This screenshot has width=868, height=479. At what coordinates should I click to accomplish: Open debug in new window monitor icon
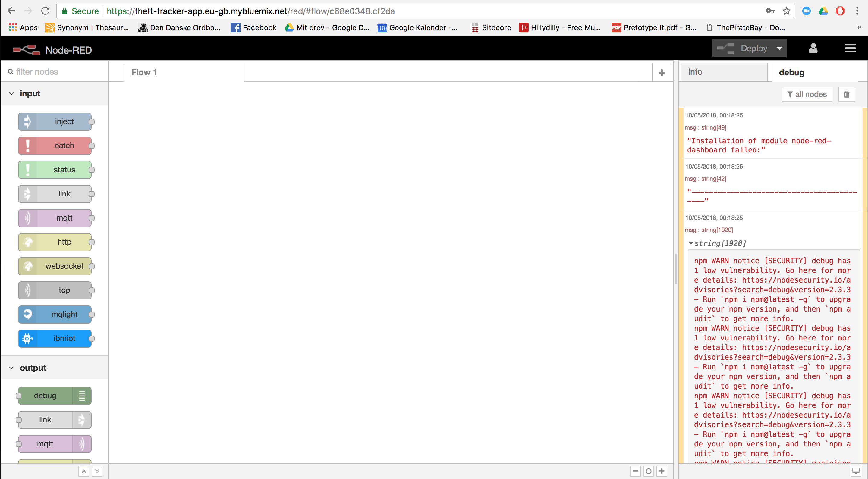856,471
